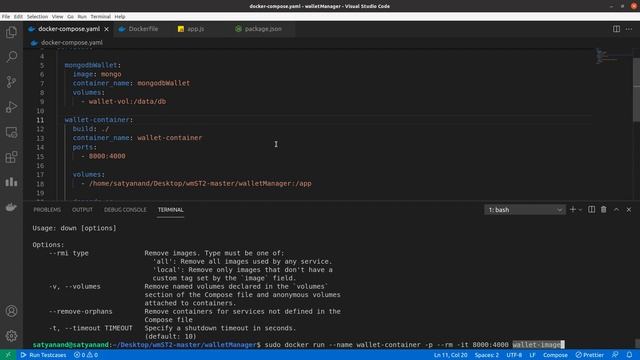This screenshot has width=640, height=360.
Task: Open the Explorer view in activity bar
Action: (x=11, y=32)
